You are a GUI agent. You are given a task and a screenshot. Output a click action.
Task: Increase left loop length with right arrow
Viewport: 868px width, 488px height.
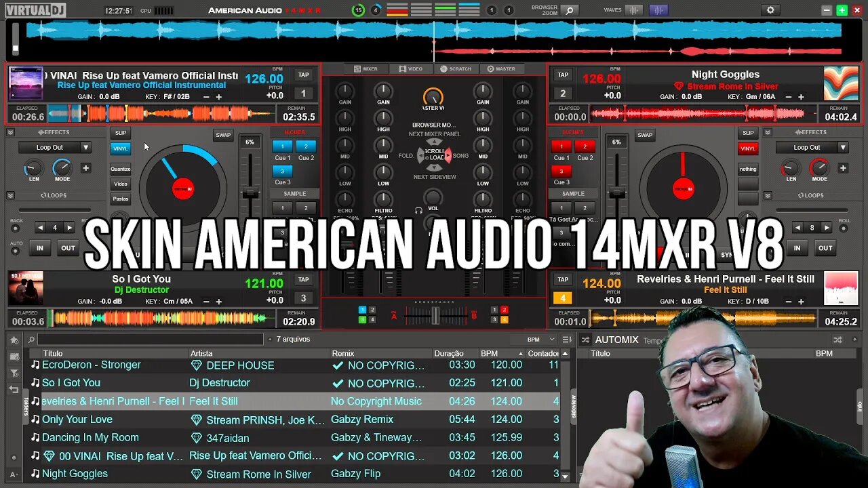tap(69, 228)
